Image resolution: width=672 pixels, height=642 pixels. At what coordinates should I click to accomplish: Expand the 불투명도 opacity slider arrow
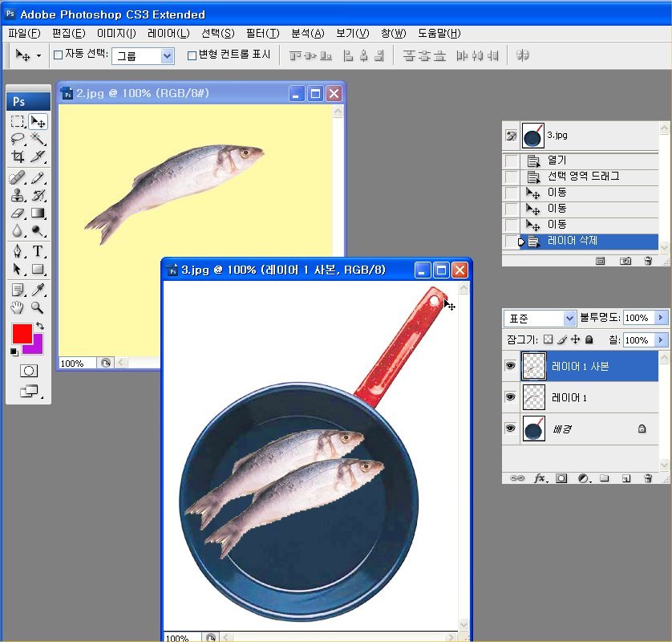[661, 319]
